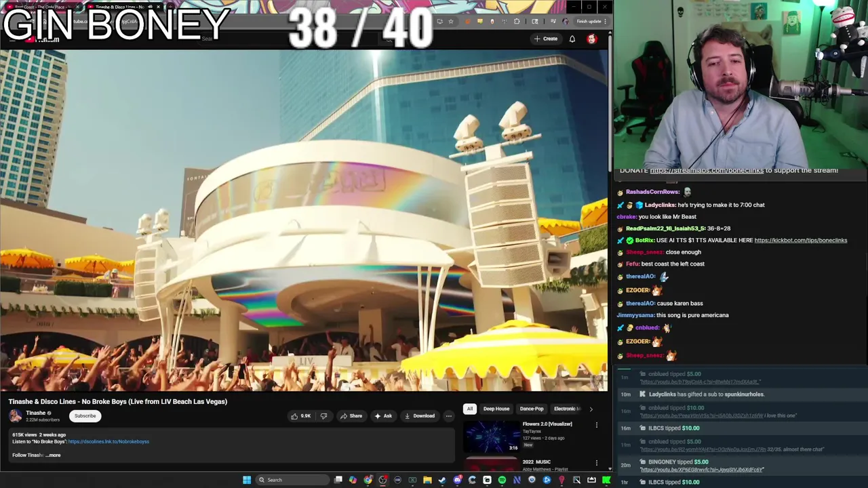Open the Tinashe channel name link
The width and height of the screenshot is (868, 488).
pyautogui.click(x=36, y=413)
